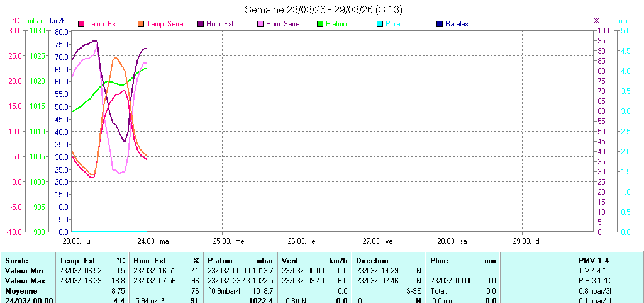Click the dark purple Hum. Ext legend swatch
Screen dimensions: 644x303
(201, 24)
